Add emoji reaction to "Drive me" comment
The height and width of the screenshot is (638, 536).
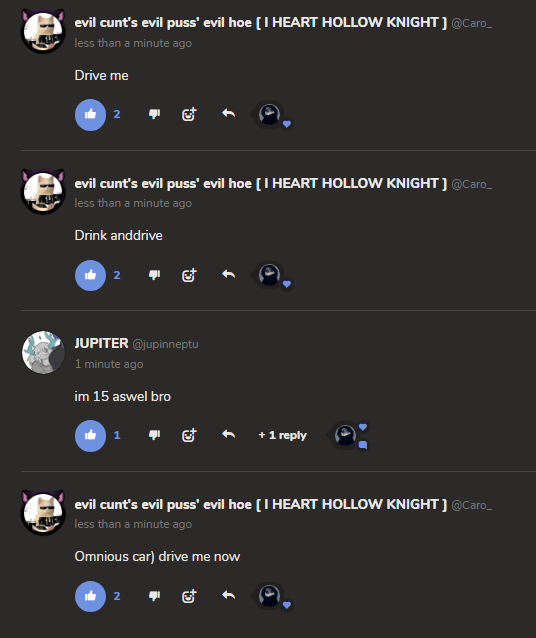click(189, 114)
